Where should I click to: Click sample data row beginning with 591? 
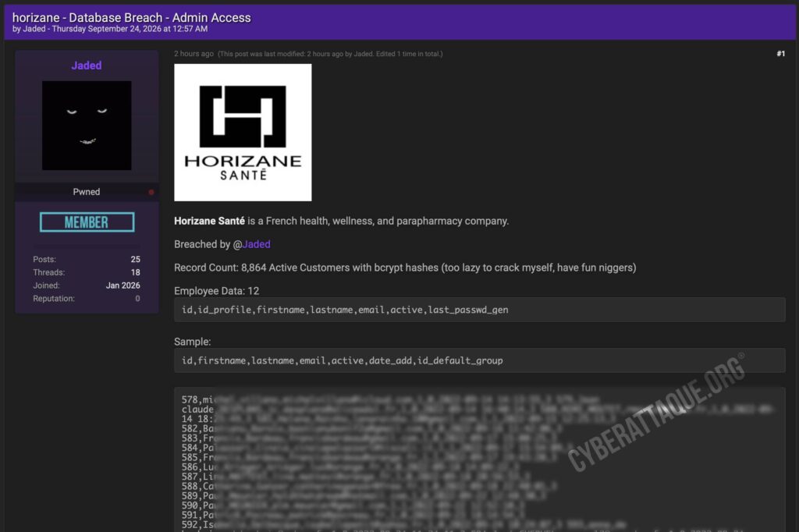(353, 516)
